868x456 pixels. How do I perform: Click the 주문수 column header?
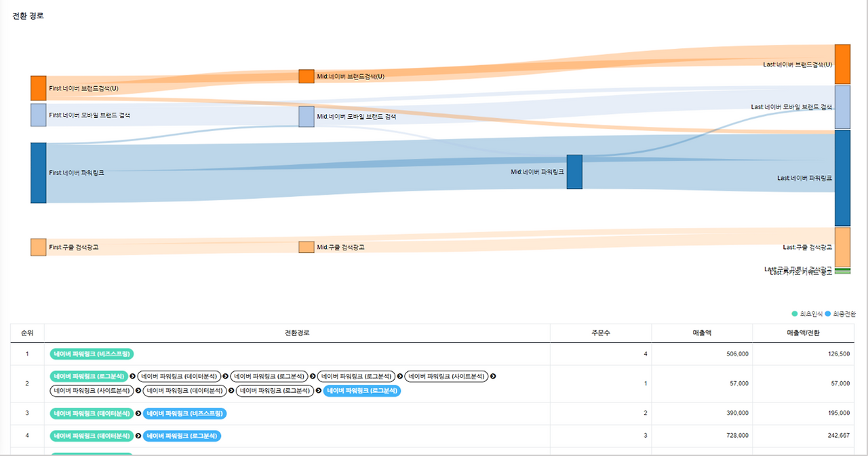(x=601, y=333)
